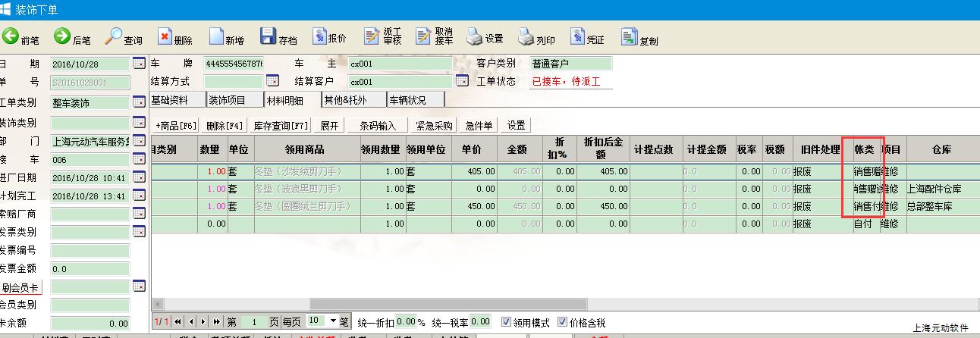The image size is (980, 338).
Task: Toggle the 领用模式 checkbox
Action: (x=506, y=322)
